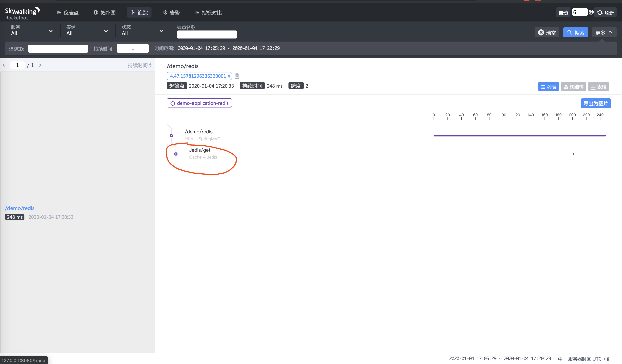This screenshot has width=622, height=364.
Task: Select the Jedis/get span node circle
Action: point(176,154)
